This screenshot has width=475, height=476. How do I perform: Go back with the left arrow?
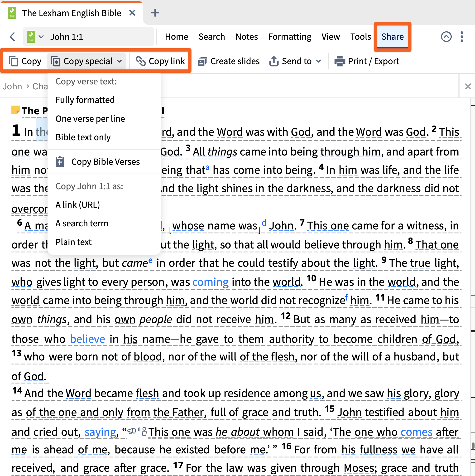(13, 37)
